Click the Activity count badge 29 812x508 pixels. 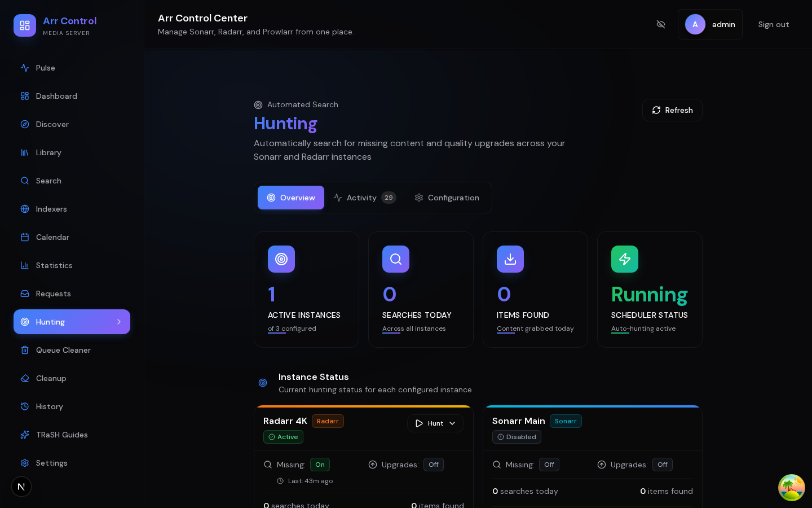389,198
